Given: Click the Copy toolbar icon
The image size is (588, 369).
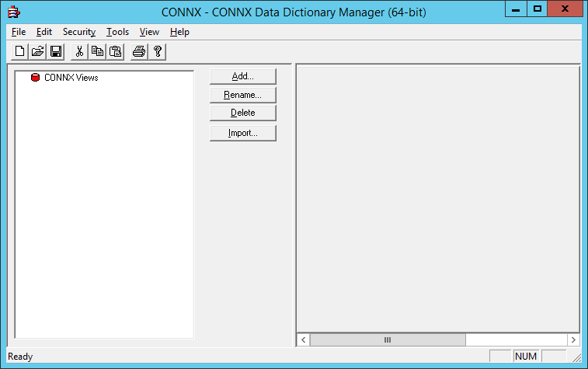Looking at the screenshot, I should point(98,51).
